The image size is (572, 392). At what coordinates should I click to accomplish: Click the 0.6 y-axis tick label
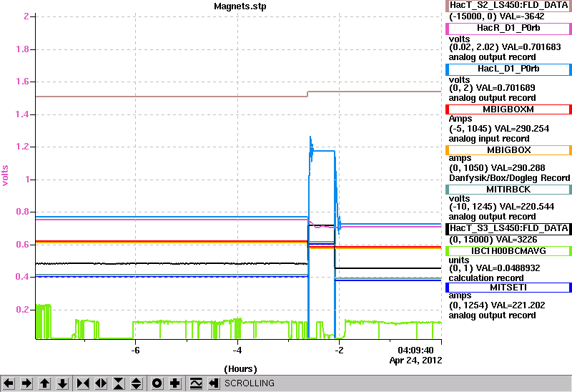(x=23, y=245)
